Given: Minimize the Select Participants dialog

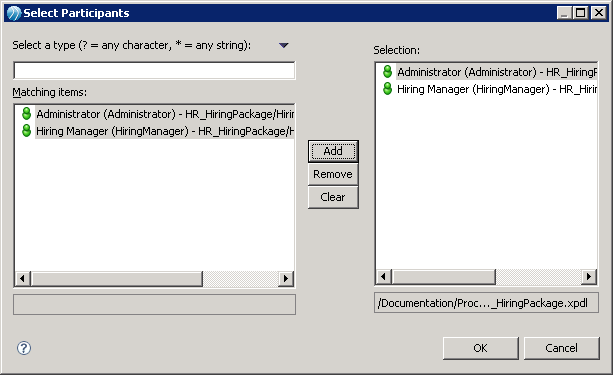Looking at the screenshot, I should tap(564, 13).
